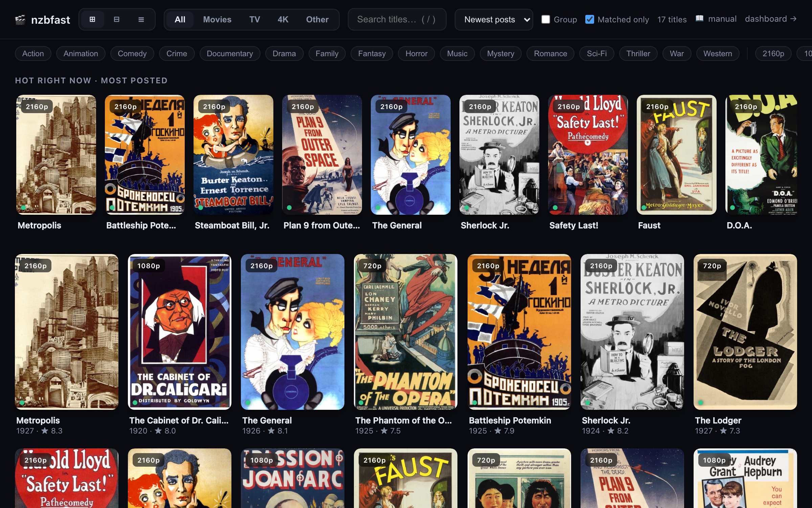Switch to compact grid view icon
The height and width of the screenshot is (508, 812).
[116, 19]
